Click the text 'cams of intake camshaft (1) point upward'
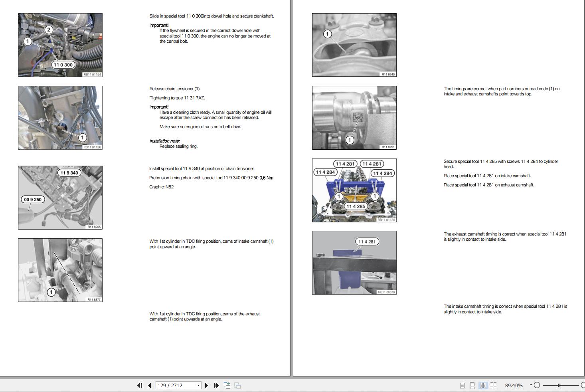Screen dimensions: 585x392 coord(211,244)
